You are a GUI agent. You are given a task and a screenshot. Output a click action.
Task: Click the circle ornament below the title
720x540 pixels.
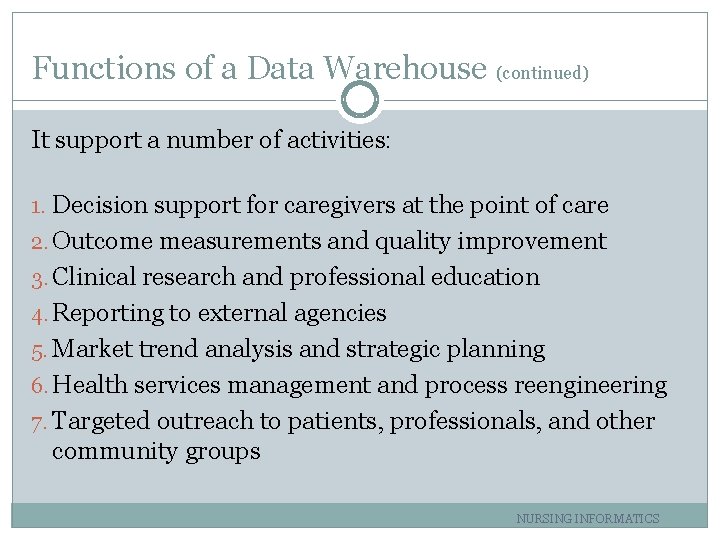click(360, 100)
